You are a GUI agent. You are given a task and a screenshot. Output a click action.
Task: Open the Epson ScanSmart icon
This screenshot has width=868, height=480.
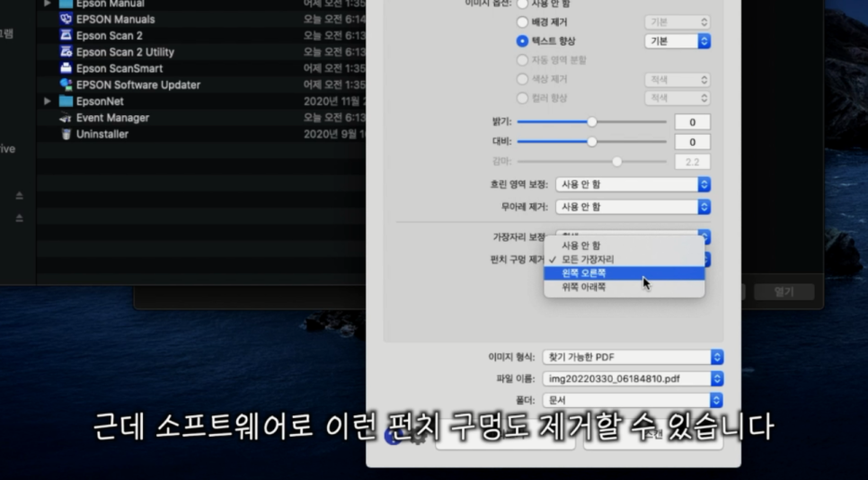pyautogui.click(x=66, y=68)
